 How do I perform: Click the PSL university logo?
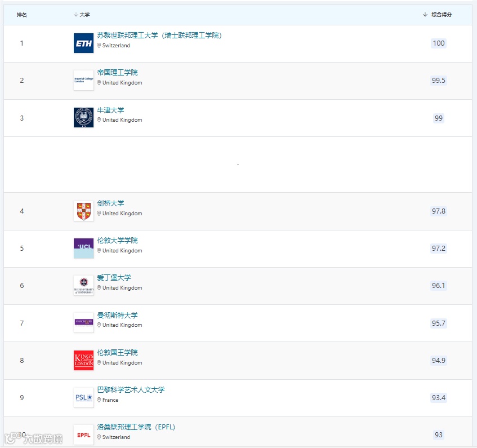click(84, 397)
